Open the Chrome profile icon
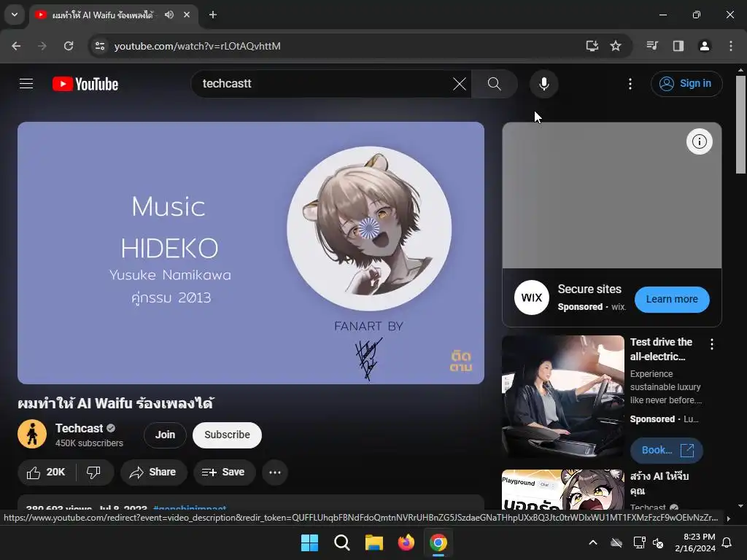Image resolution: width=747 pixels, height=560 pixels. 704,46
